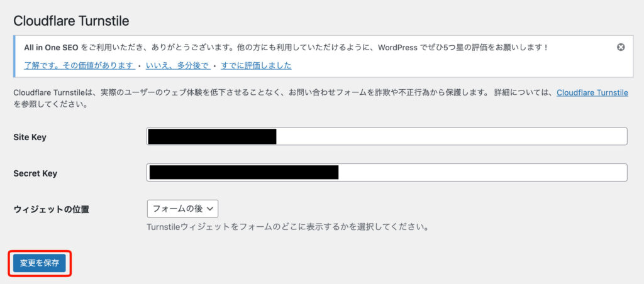This screenshot has height=284, width=644.
Task: Click the Turnstile description paragraph above Site Key
Action: tap(321, 99)
